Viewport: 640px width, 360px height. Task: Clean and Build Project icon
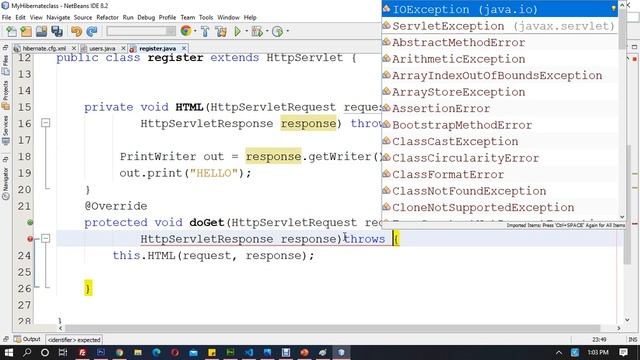tap(221, 31)
